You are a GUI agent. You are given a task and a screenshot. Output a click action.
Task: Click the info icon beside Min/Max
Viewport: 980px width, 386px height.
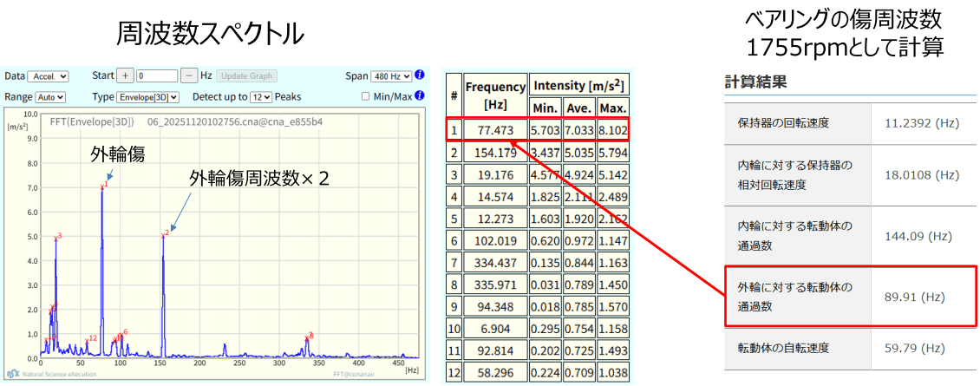click(420, 96)
